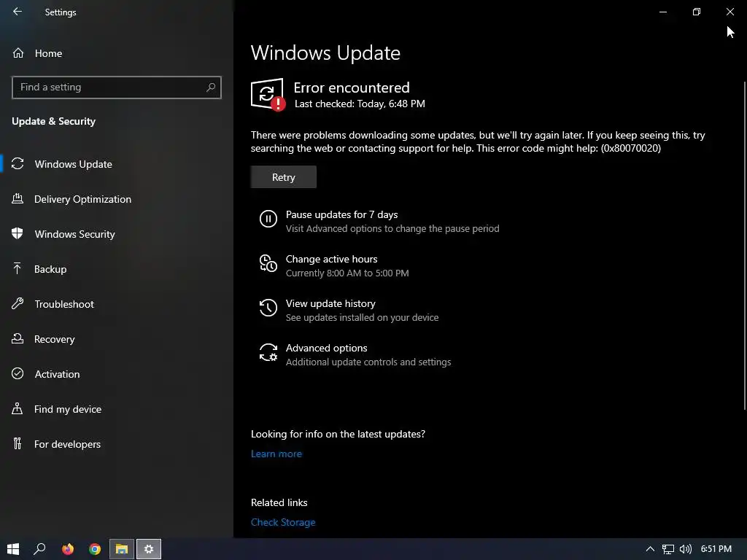Click the For developers tools icon
The height and width of the screenshot is (560, 747).
pos(18,443)
